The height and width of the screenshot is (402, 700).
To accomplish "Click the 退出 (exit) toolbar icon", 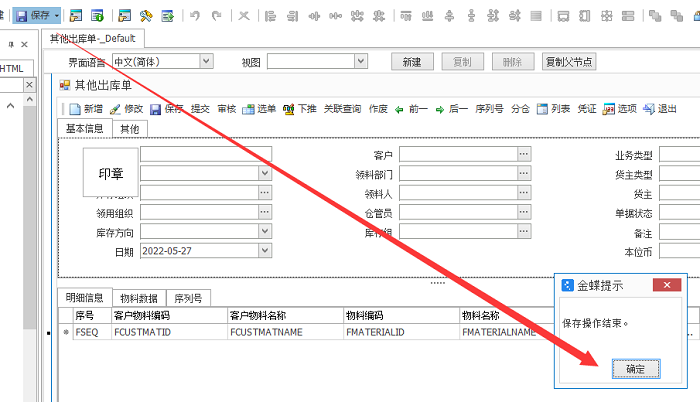I will point(649,109).
